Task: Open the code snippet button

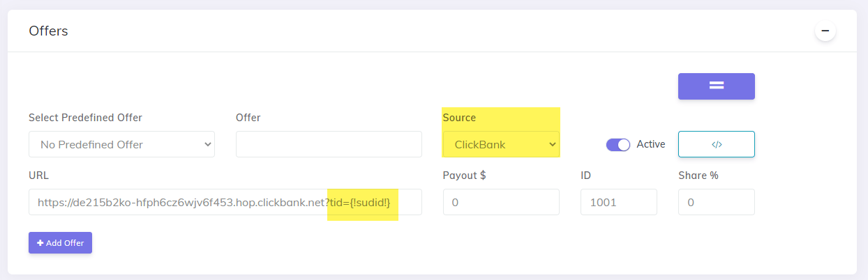Action: [x=717, y=144]
